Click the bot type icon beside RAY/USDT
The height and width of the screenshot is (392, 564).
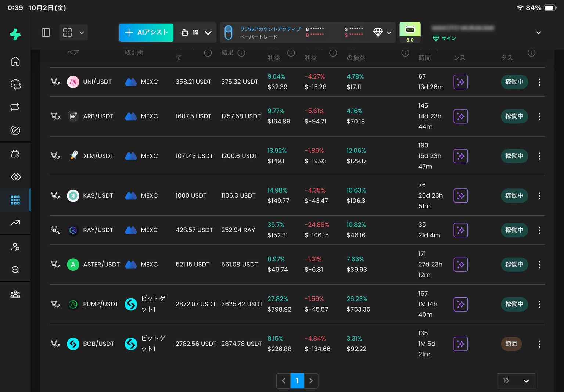55,230
